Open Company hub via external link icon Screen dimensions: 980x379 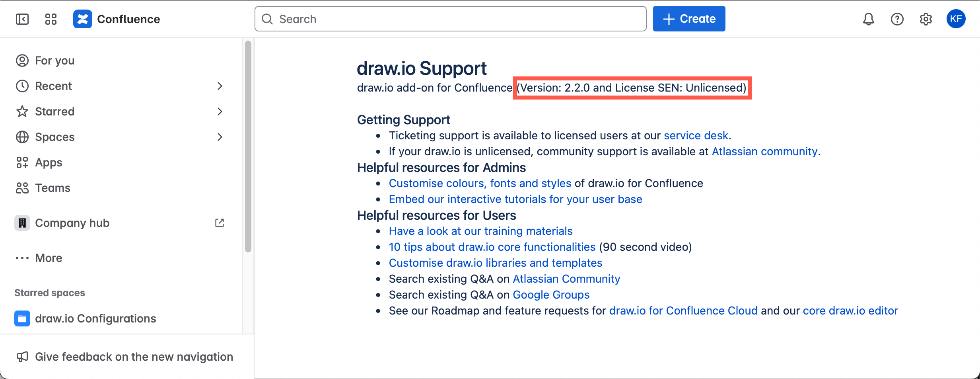point(220,223)
